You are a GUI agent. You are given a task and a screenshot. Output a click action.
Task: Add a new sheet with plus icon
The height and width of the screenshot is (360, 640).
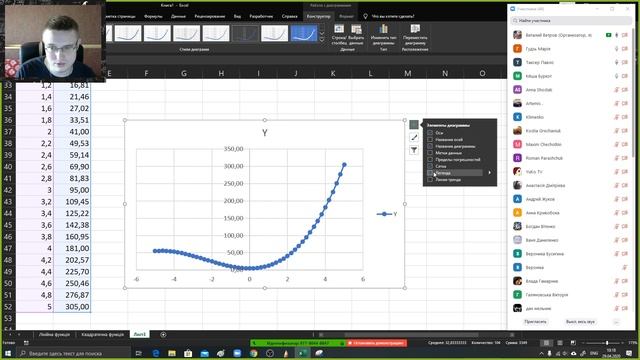(x=163, y=335)
